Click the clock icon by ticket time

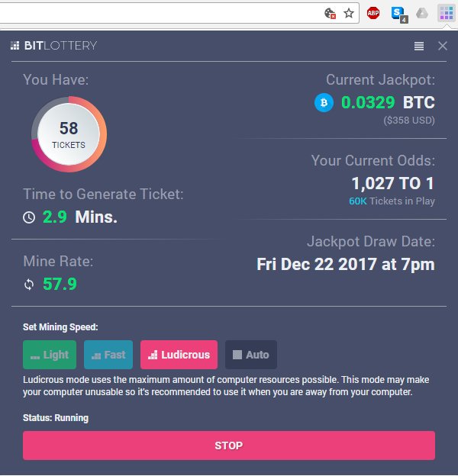[x=29, y=217]
